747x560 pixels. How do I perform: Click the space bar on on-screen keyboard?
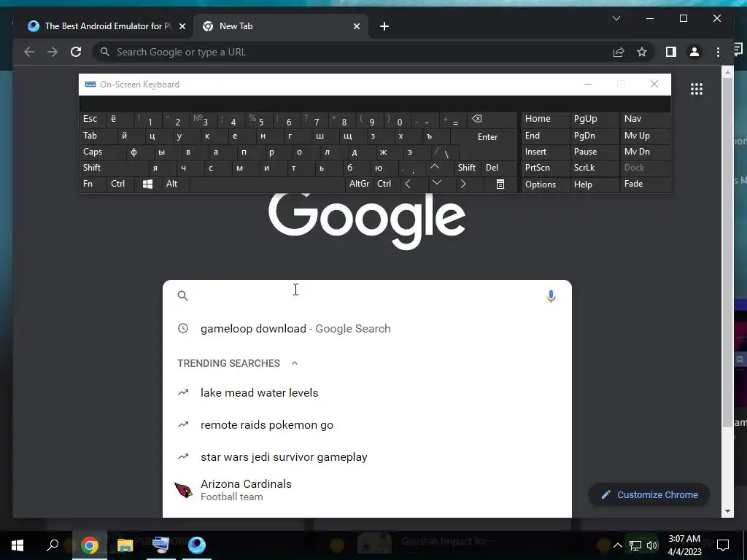(267, 184)
